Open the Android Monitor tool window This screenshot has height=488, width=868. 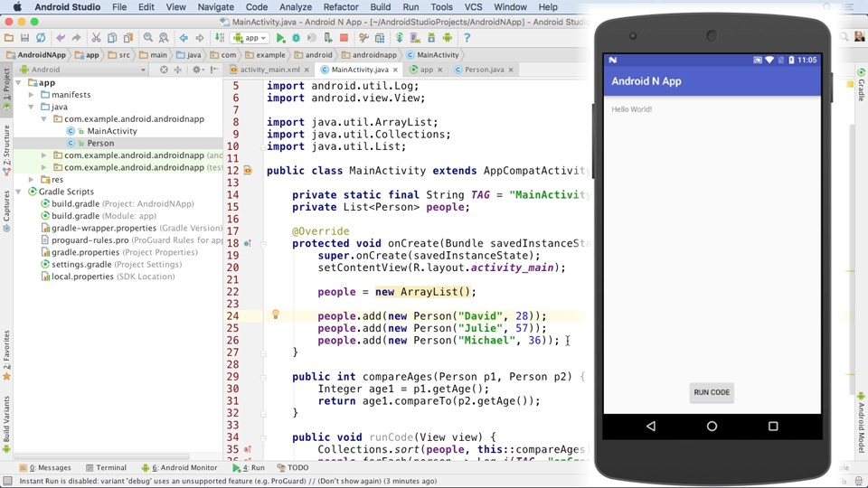point(179,467)
